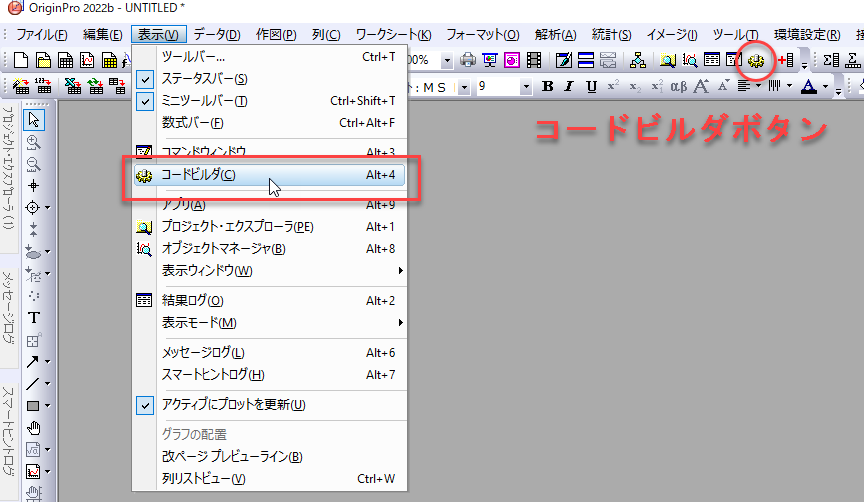The image size is (864, 502).
Task: Click the Project Explorer toolbar icon
Action: coord(668,60)
